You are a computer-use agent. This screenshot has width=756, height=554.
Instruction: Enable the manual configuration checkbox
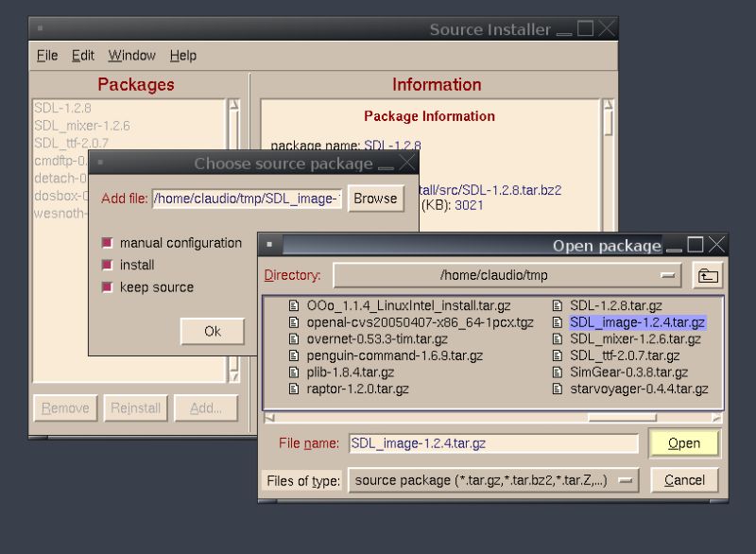click(107, 243)
